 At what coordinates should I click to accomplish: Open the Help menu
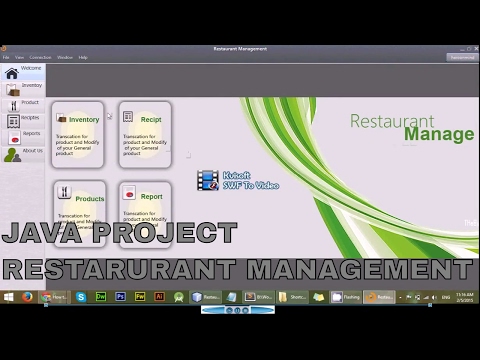[83, 57]
